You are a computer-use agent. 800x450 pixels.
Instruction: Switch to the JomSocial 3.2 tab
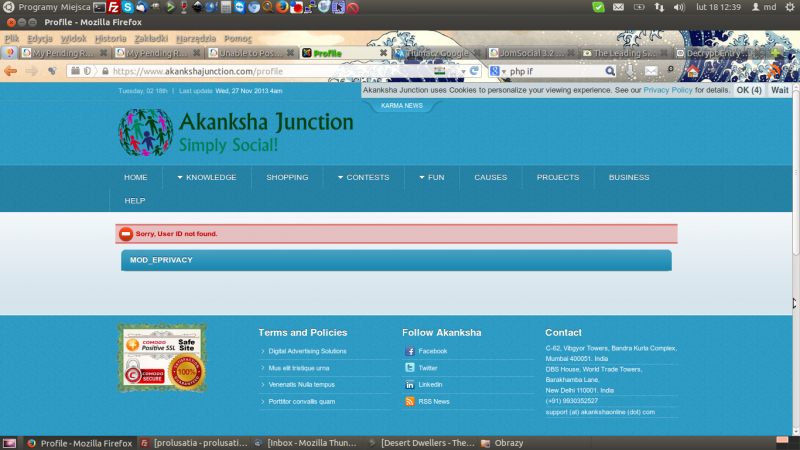point(532,53)
